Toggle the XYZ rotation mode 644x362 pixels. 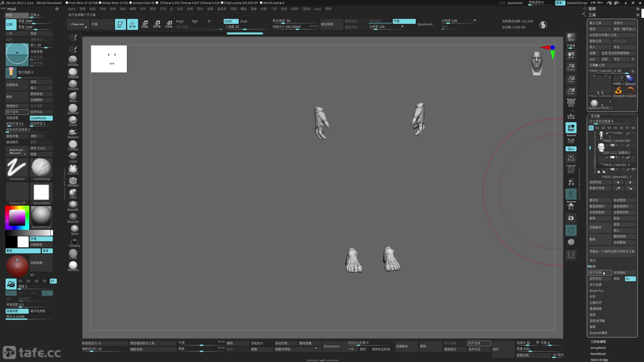pos(571,149)
